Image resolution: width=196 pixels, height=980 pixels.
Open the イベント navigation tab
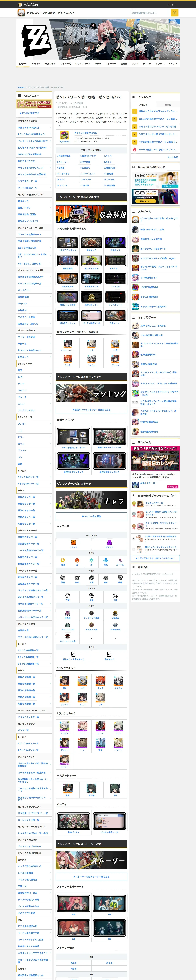pyautogui.click(x=173, y=64)
